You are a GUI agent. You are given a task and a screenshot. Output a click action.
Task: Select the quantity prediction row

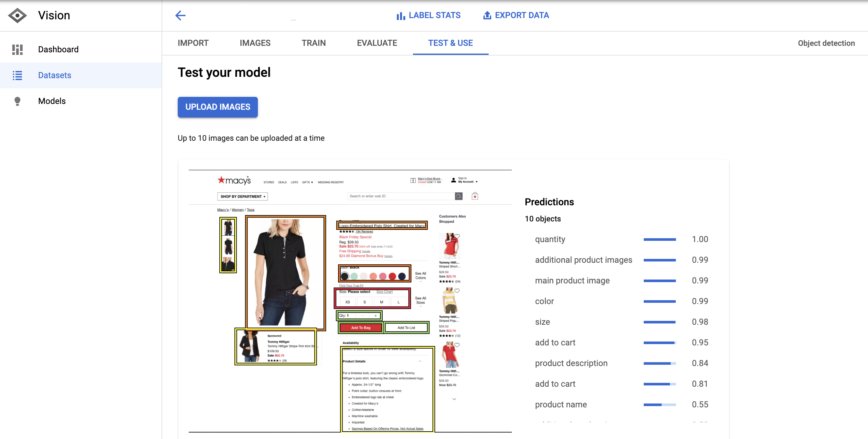[550, 240]
